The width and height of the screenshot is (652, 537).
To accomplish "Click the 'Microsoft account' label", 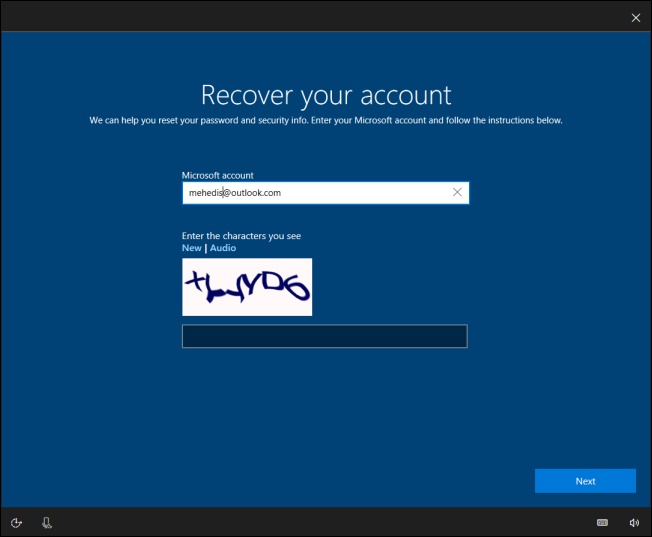I will [217, 176].
